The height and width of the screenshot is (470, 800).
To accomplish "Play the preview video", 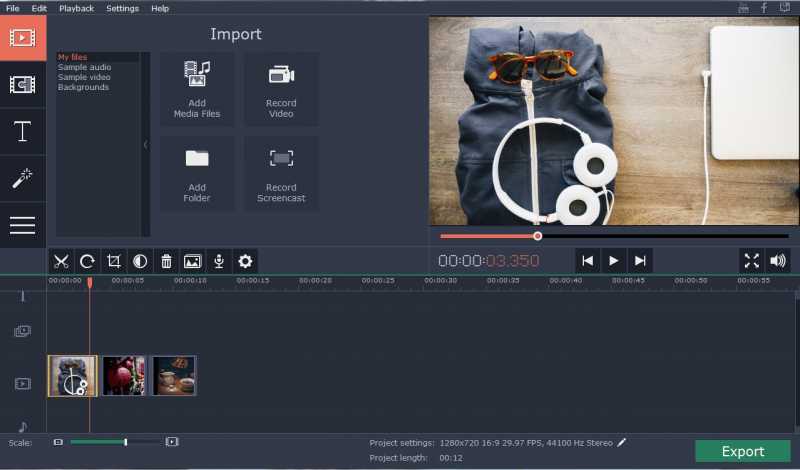I will pyautogui.click(x=614, y=261).
